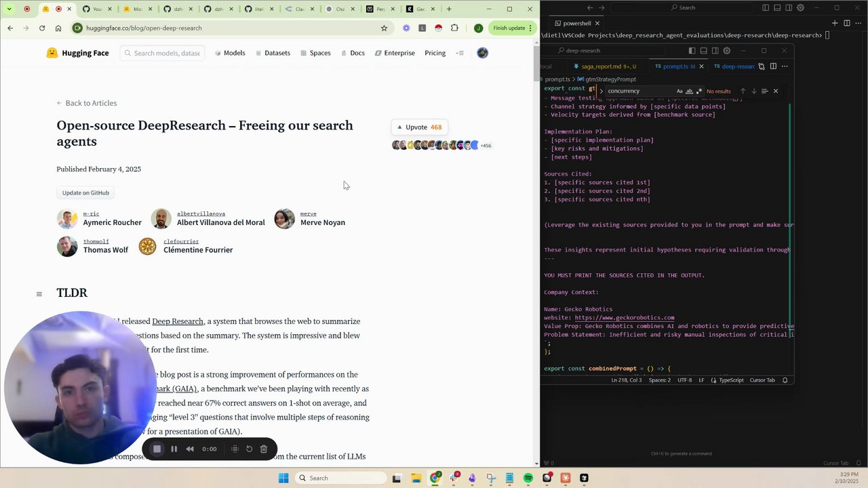The width and height of the screenshot is (868, 488).
Task: Delete the recording with the trash icon
Action: [x=264, y=449]
